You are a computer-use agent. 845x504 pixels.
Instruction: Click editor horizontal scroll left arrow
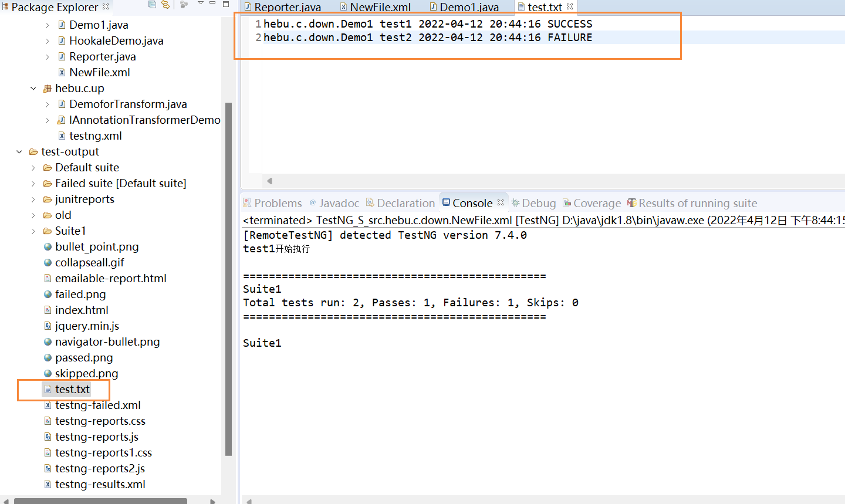coord(269,181)
